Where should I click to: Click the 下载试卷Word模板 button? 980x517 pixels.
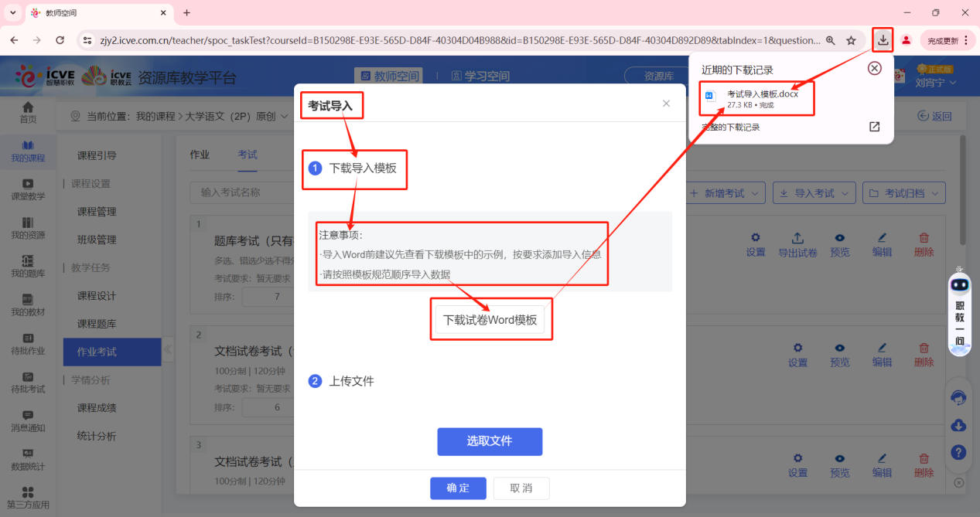coord(490,318)
